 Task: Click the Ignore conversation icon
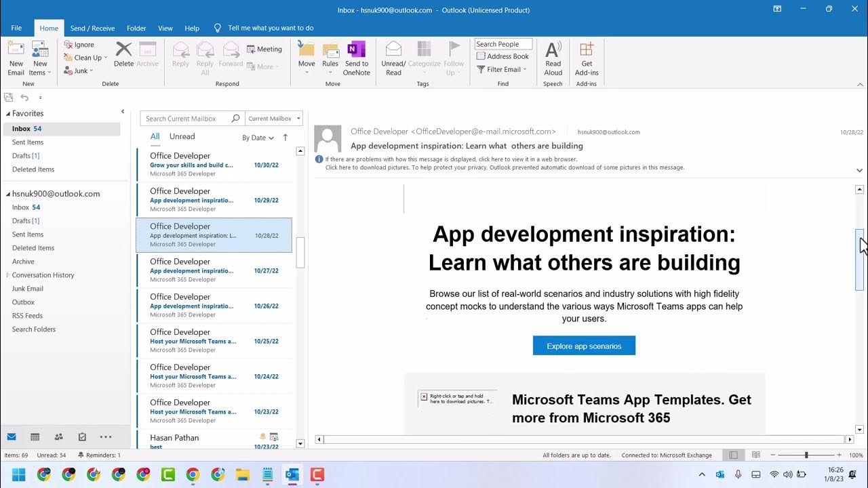pos(79,45)
